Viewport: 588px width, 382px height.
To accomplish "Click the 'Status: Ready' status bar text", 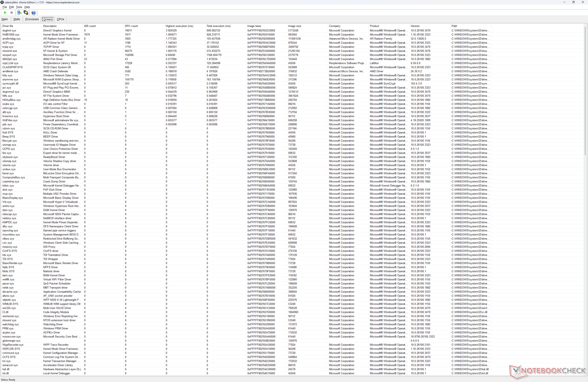I will [8, 380].
